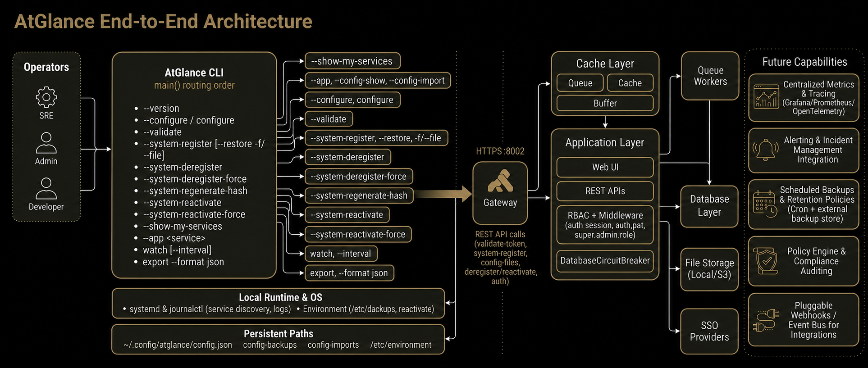Click the Pluggable Webhooks plug icon
This screenshot has width=868, height=368.
coord(766,320)
